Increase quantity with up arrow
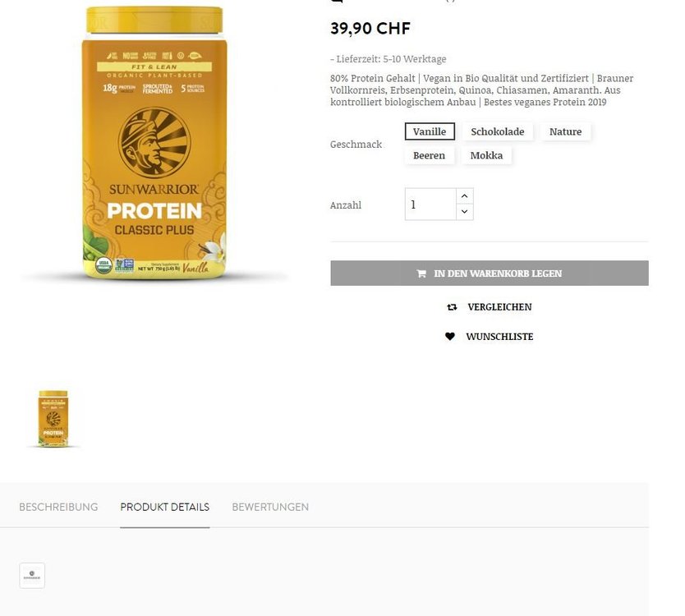 [x=464, y=196]
